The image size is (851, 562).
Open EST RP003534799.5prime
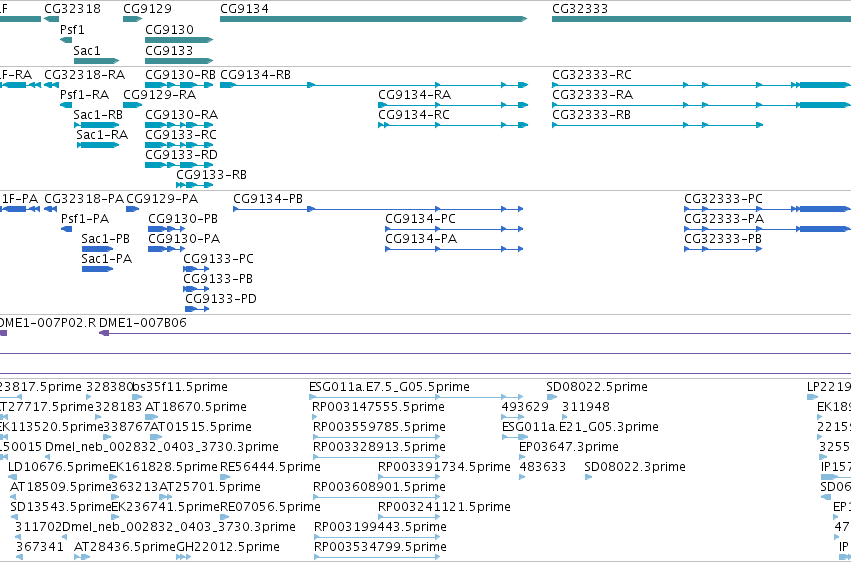(377, 557)
